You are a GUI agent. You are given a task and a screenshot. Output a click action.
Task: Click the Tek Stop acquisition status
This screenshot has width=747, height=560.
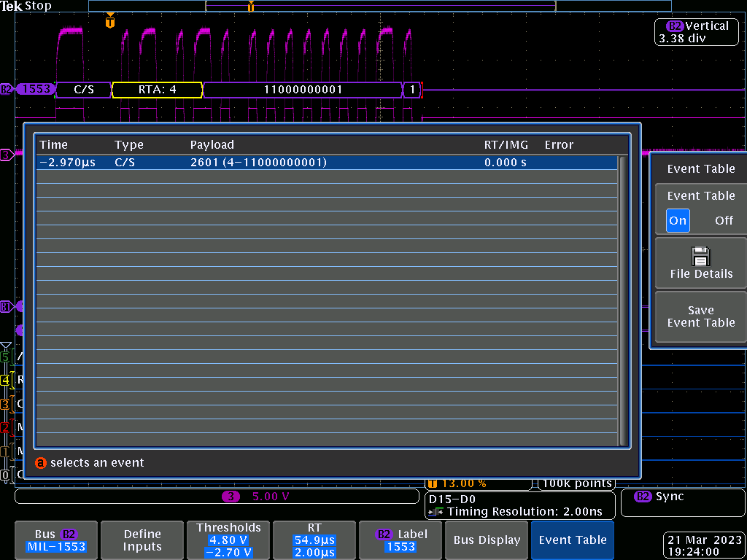(26, 6)
